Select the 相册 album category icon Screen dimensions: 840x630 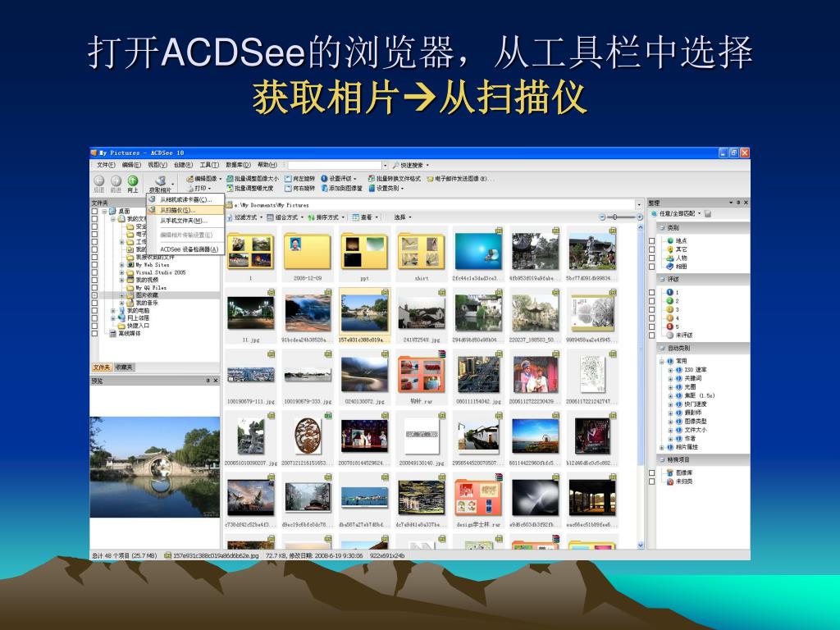pyautogui.click(x=669, y=267)
